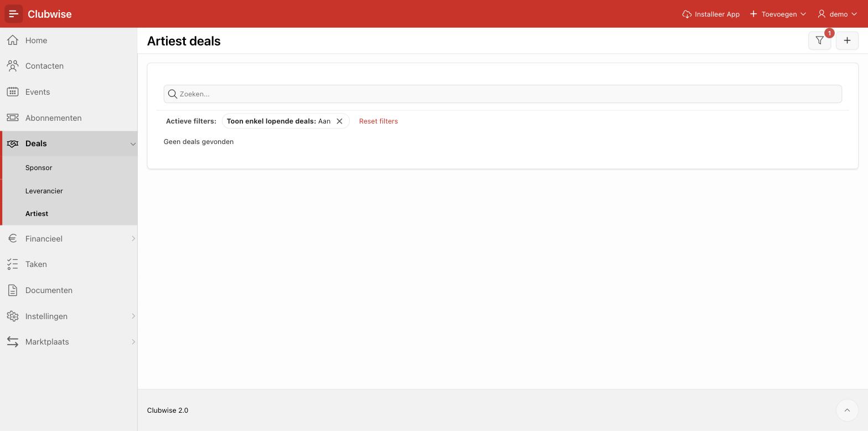This screenshot has width=868, height=431.
Task: Open Events calendar icon in sidebar
Action: tap(13, 92)
